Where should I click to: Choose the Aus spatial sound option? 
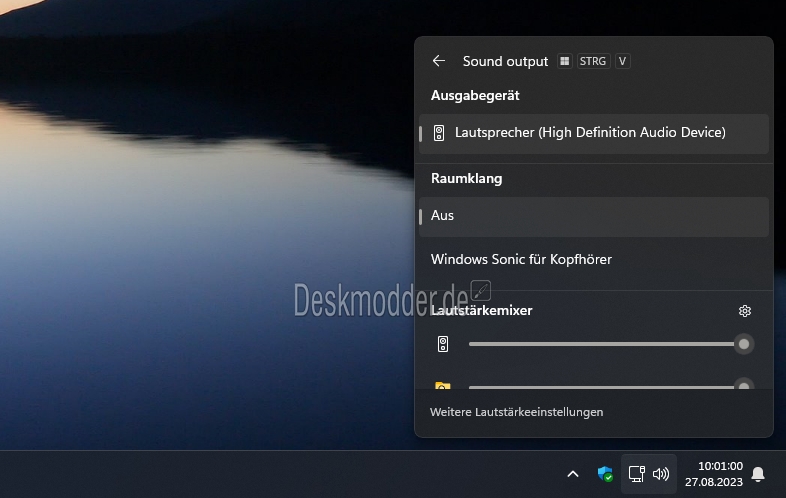(594, 217)
